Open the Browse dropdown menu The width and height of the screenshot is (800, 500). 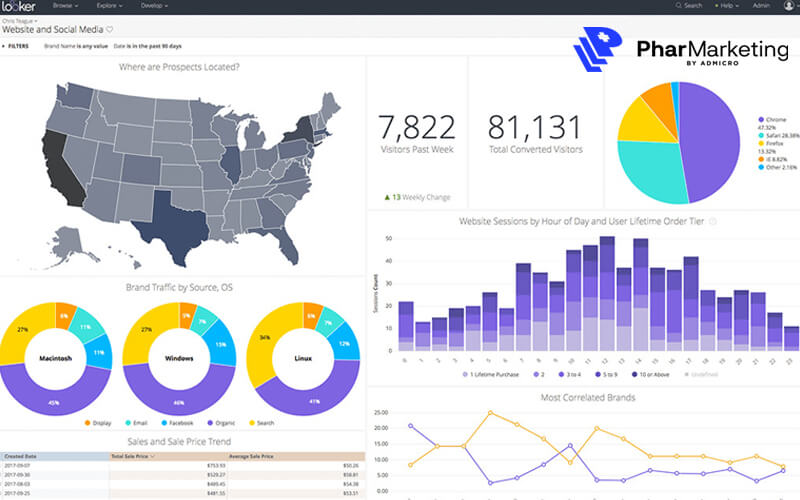coord(66,6)
